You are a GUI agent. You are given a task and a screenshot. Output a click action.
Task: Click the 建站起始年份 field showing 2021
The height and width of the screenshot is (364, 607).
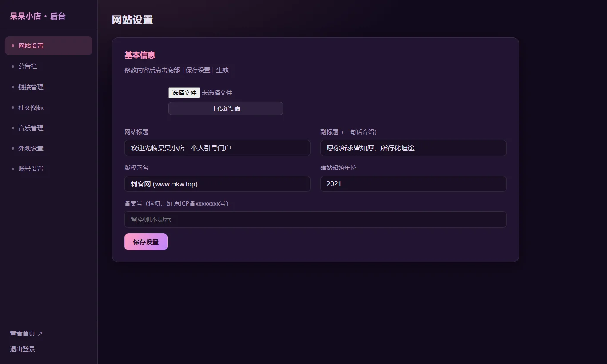(x=413, y=184)
